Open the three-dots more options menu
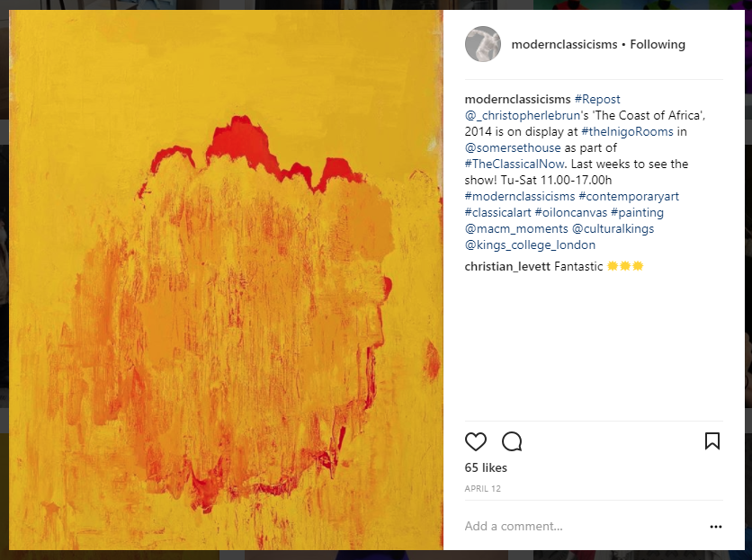 tap(715, 527)
